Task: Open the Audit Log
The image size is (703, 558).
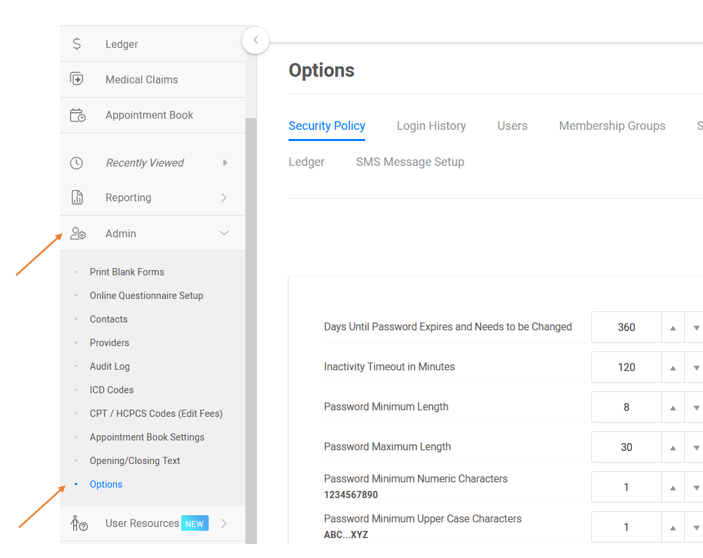Action: click(110, 367)
